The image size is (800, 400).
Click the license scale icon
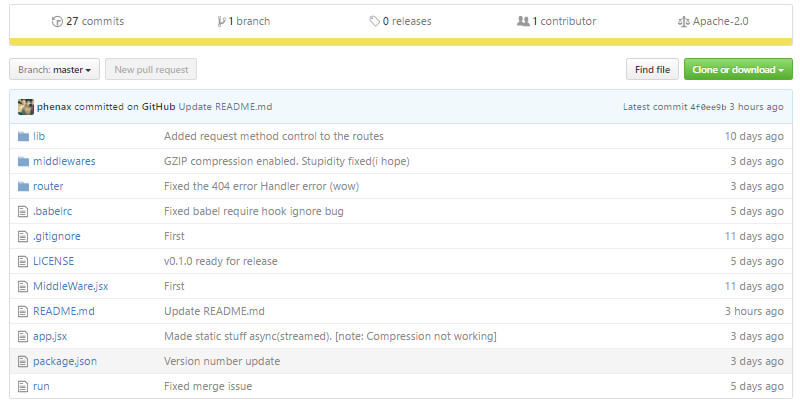pyautogui.click(x=684, y=21)
